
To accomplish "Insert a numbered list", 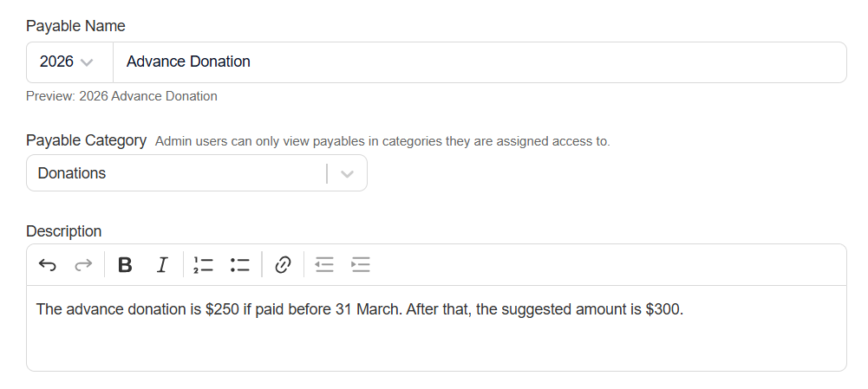I will pos(203,265).
